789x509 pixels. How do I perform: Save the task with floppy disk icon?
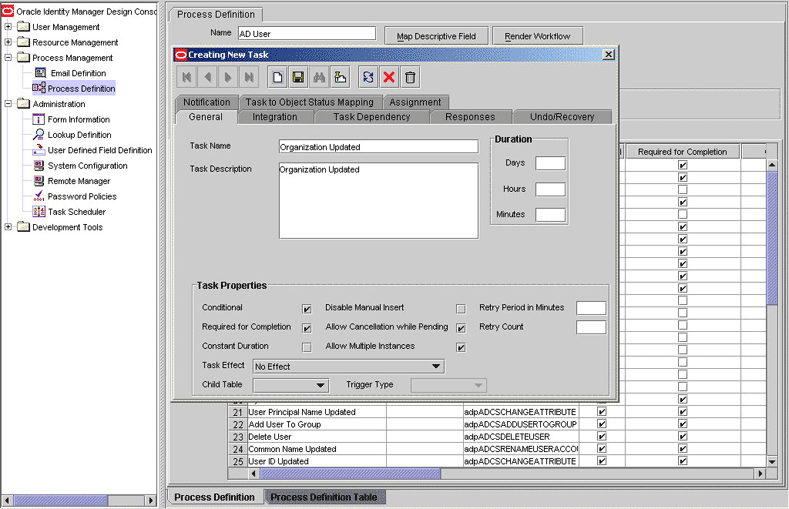298,77
